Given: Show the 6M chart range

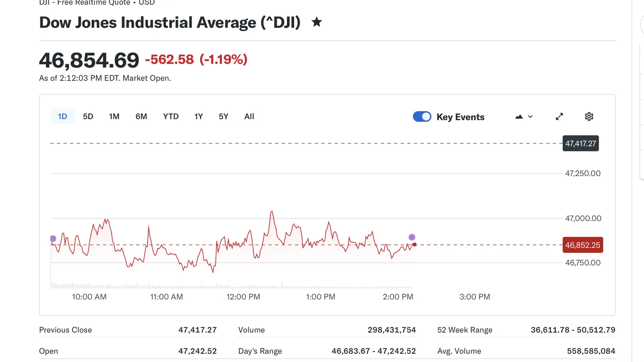Looking at the screenshot, I should pos(141,116).
